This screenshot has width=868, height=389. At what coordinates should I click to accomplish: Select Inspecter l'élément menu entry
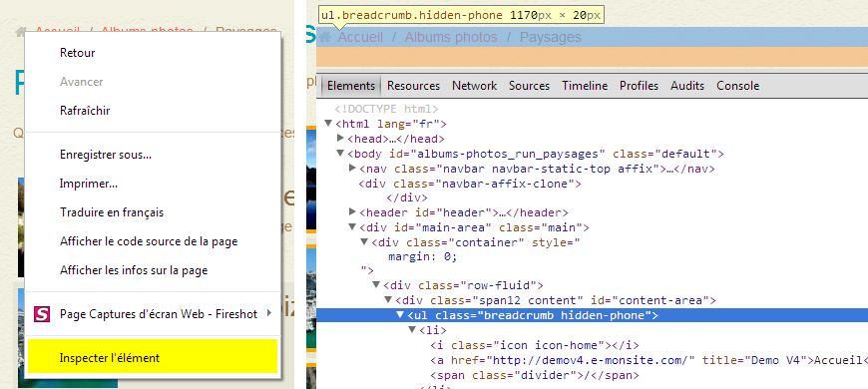(153, 357)
